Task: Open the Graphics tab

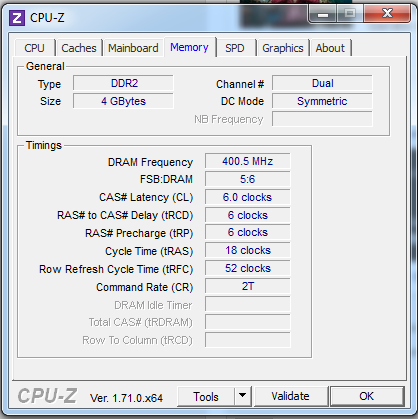Action: coord(283,48)
